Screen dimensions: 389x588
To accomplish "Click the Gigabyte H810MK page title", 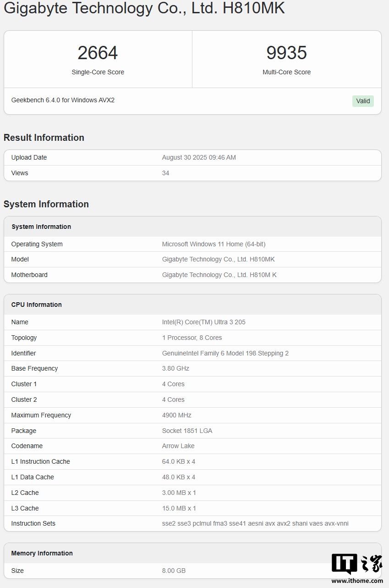I will [144, 8].
